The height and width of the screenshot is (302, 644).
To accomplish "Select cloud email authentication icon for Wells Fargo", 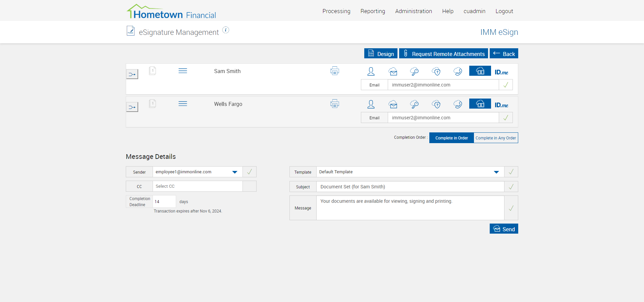I will [x=393, y=104].
